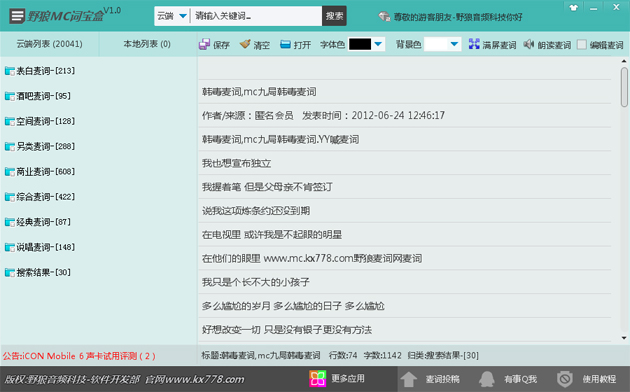Click the folder icon of 经典麦词-[87]

point(10,222)
